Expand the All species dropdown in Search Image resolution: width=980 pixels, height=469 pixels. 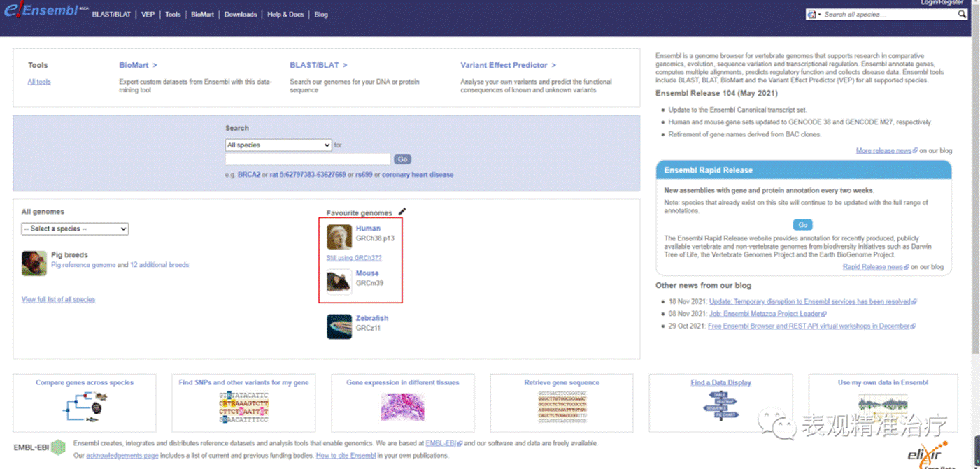pos(278,145)
